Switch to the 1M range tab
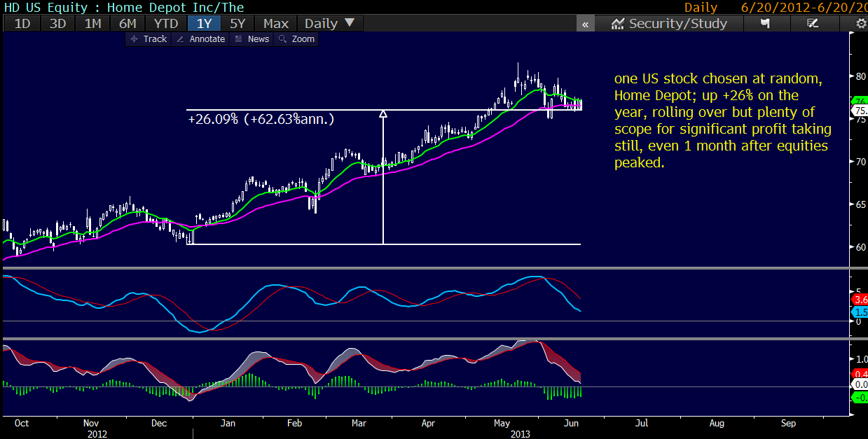The image size is (868, 439). 92,23
